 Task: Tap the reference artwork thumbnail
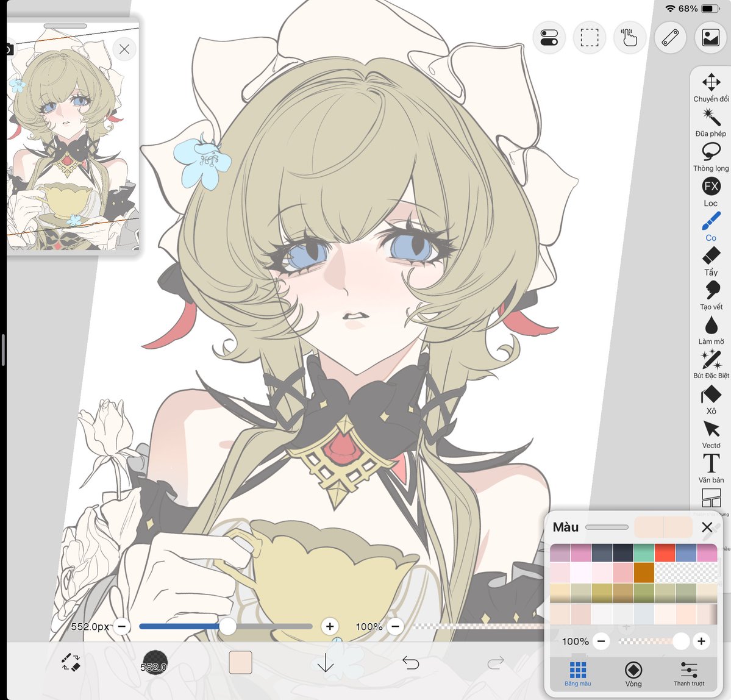click(x=73, y=140)
